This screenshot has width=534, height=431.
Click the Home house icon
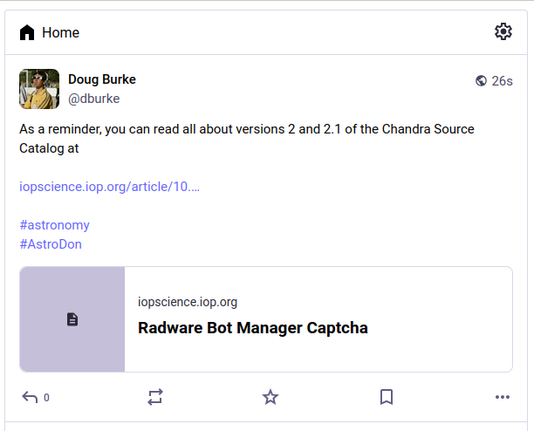(27, 33)
